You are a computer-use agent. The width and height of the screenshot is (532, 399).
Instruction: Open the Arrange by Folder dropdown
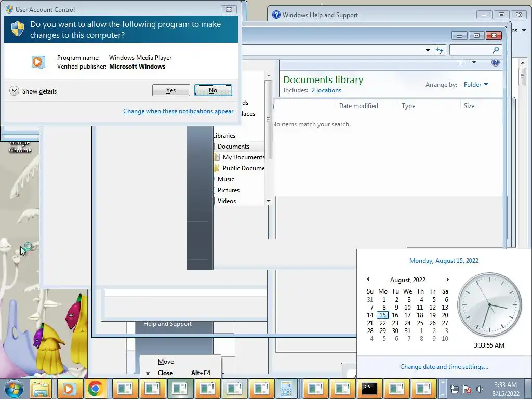(x=476, y=85)
